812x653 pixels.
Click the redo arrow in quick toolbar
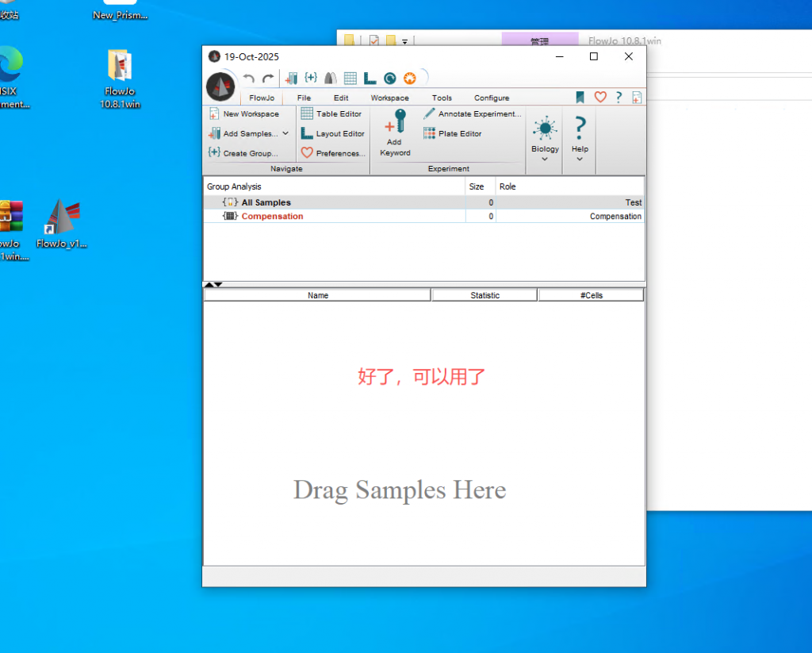pyautogui.click(x=268, y=79)
